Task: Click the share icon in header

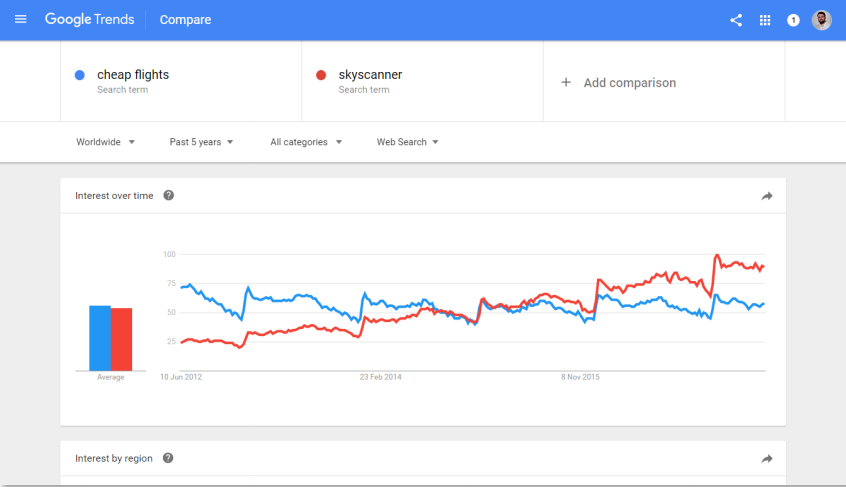Action: 736,20
